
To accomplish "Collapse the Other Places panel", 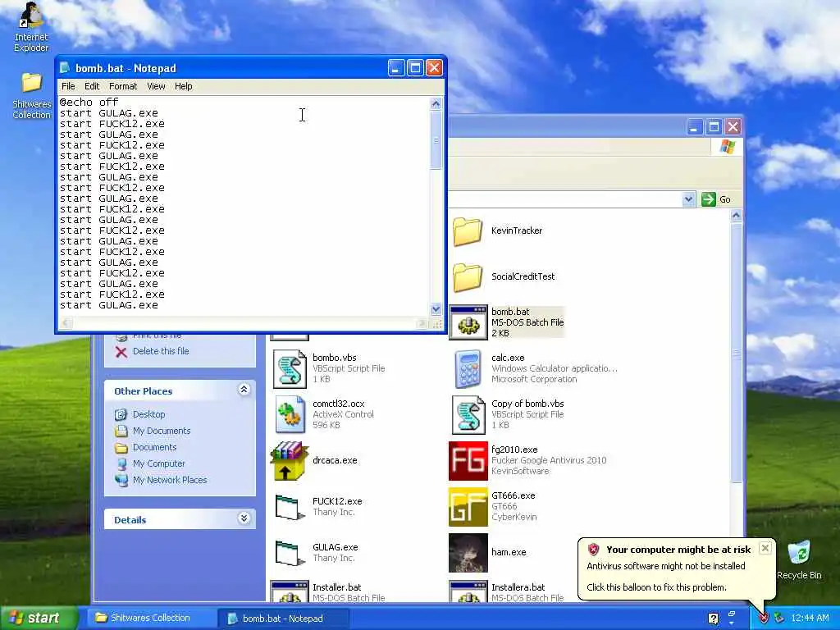I will [x=244, y=390].
